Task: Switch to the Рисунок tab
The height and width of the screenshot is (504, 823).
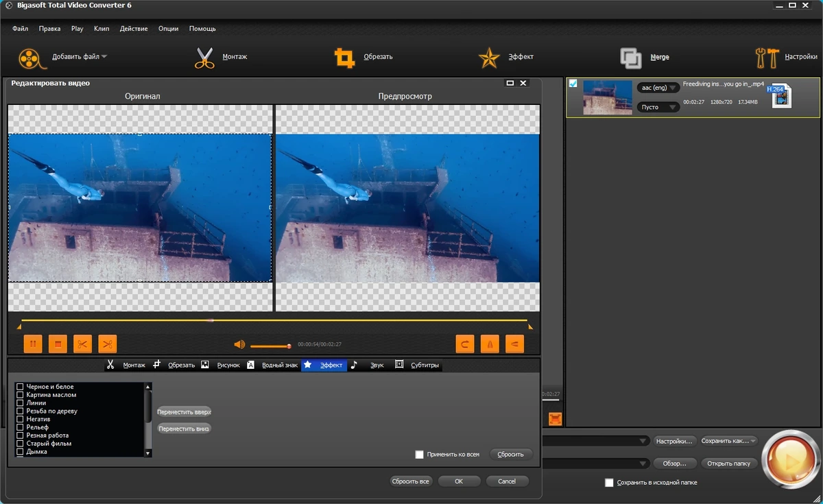Action: coord(221,365)
